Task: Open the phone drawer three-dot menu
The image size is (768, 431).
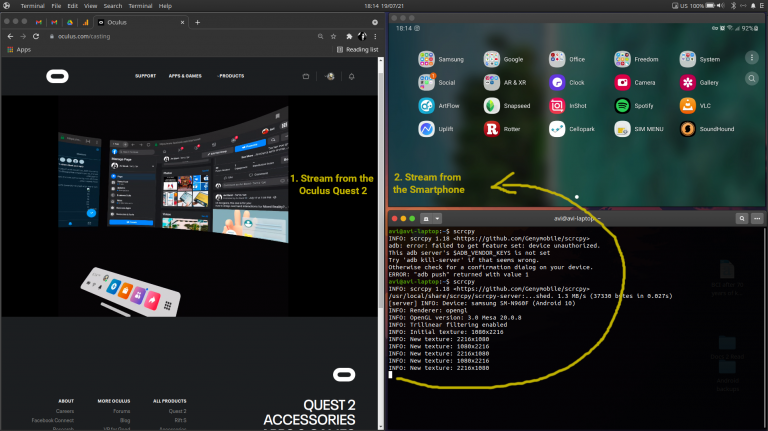Action: pyautogui.click(x=751, y=58)
